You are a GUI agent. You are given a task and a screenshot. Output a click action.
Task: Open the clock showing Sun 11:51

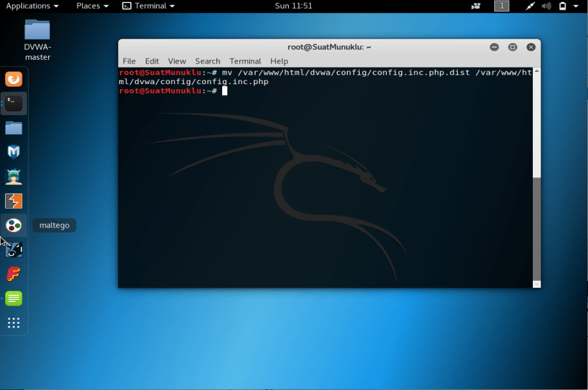293,6
